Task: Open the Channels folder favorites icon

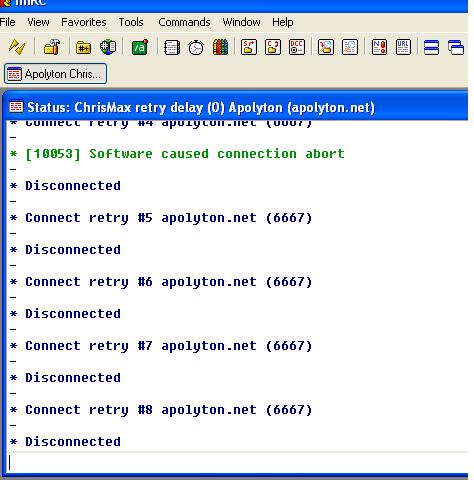Action: point(83,47)
